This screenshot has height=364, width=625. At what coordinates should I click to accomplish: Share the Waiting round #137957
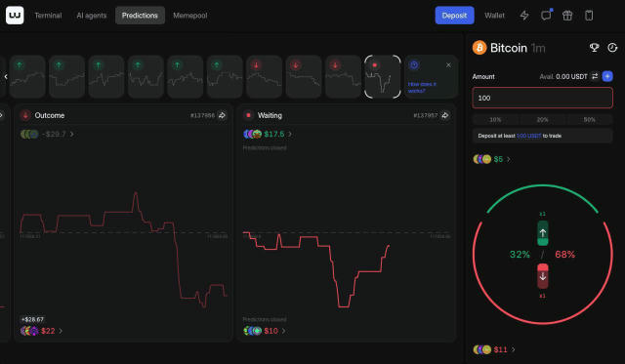(x=445, y=115)
